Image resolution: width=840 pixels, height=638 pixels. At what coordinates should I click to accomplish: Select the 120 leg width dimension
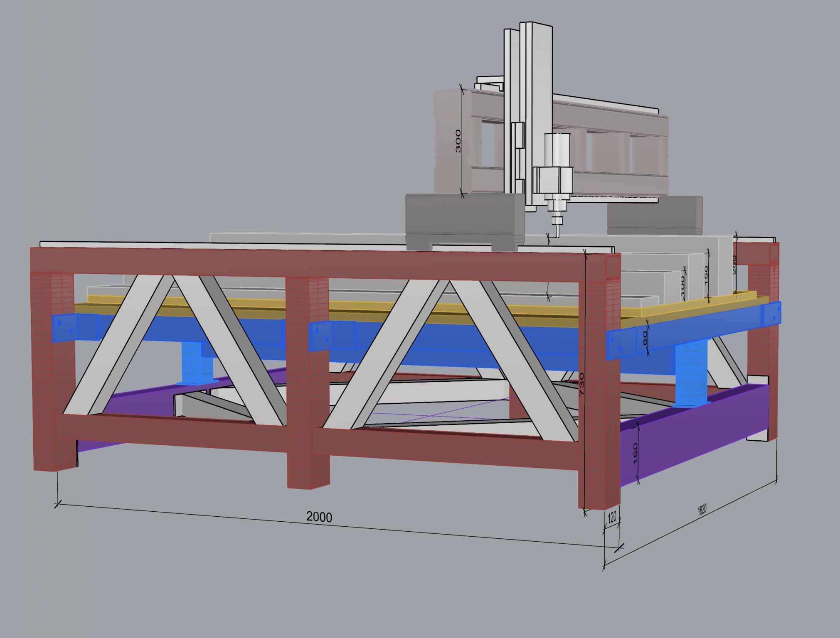tap(612, 518)
